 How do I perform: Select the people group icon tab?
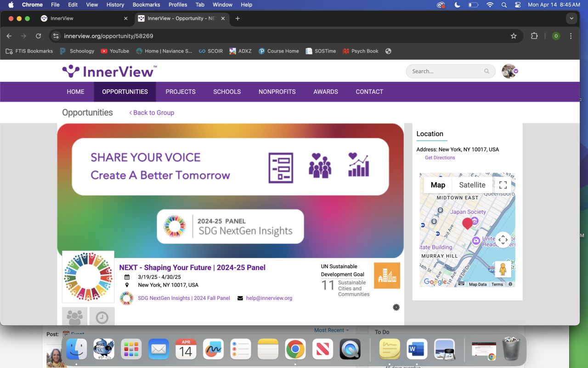pos(74,316)
